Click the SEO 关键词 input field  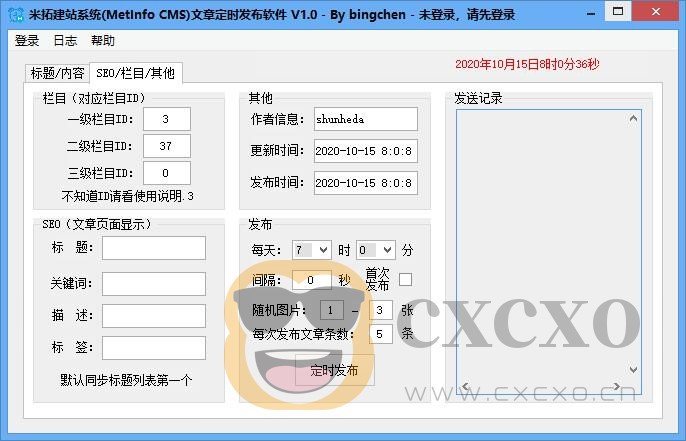154,284
